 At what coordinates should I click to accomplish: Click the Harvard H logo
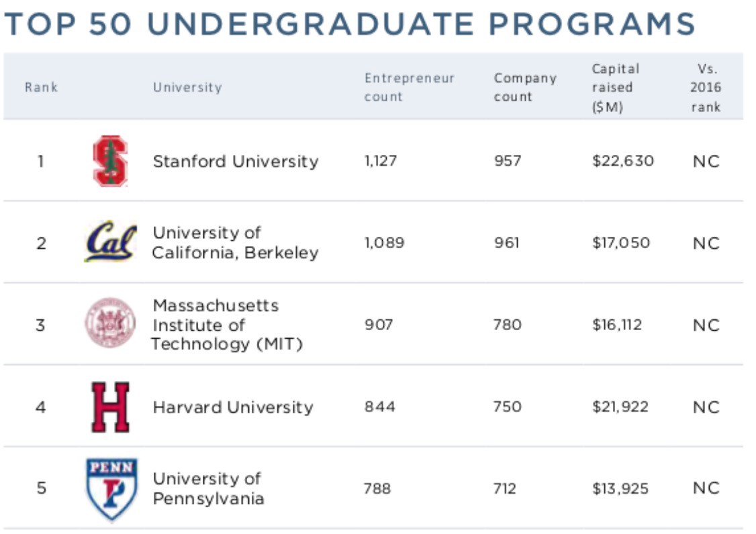click(x=110, y=407)
